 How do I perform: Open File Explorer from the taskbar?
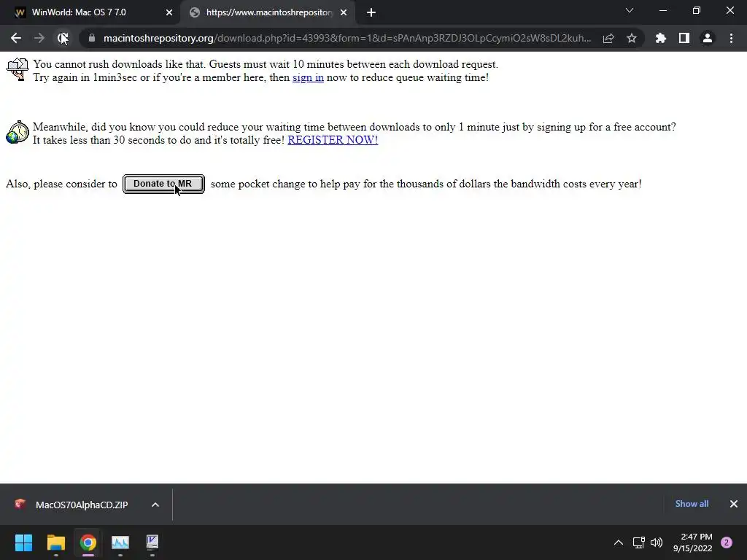[55, 542]
